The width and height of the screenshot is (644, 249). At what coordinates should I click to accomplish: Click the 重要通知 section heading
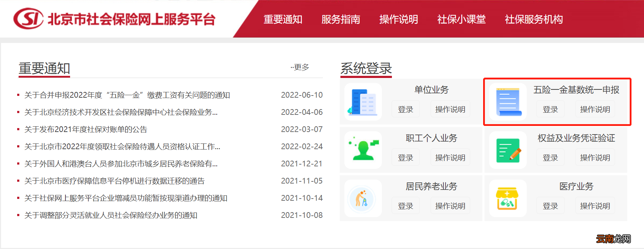tap(44, 68)
